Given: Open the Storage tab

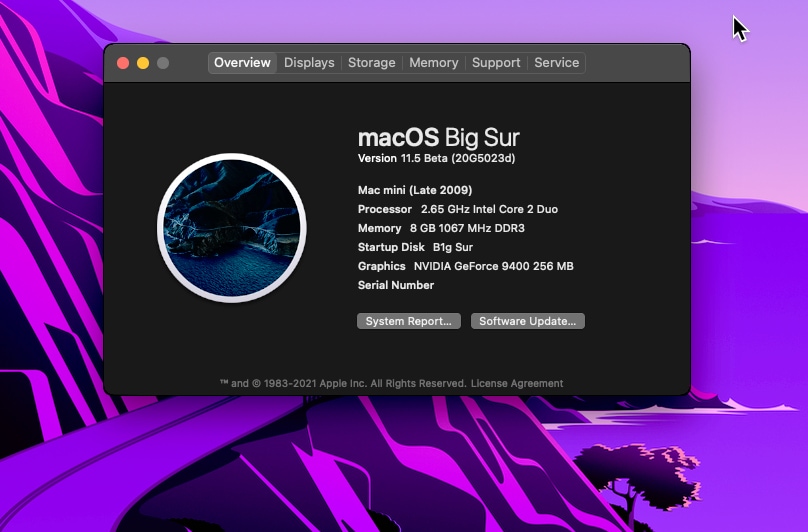Looking at the screenshot, I should tap(372, 63).
